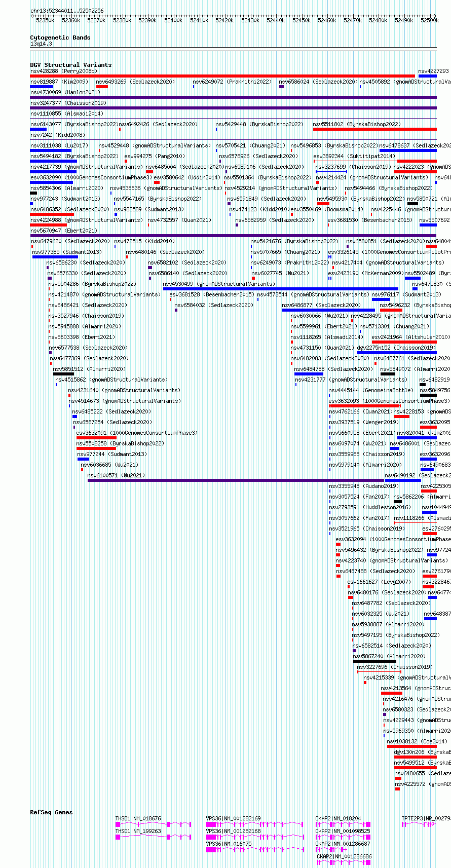Click the chr13:52344011..52502256 coordinate label
This screenshot has height=868, width=451.
67,11
